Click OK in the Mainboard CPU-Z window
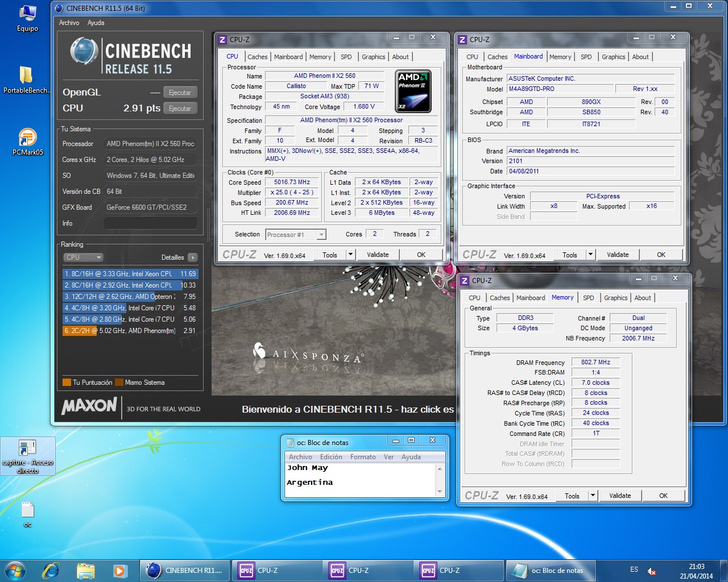 pyautogui.click(x=661, y=255)
